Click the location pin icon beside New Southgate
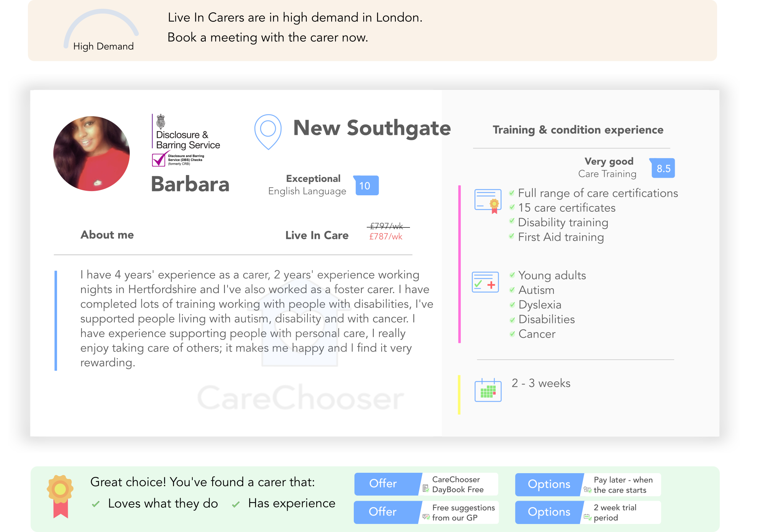The width and height of the screenshot is (771, 532). pos(268,132)
